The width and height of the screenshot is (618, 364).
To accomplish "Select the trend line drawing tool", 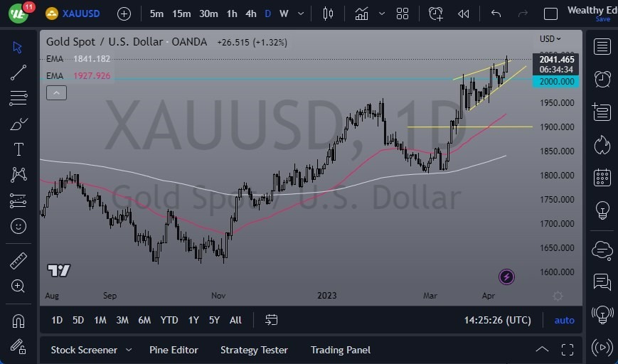I will point(18,73).
